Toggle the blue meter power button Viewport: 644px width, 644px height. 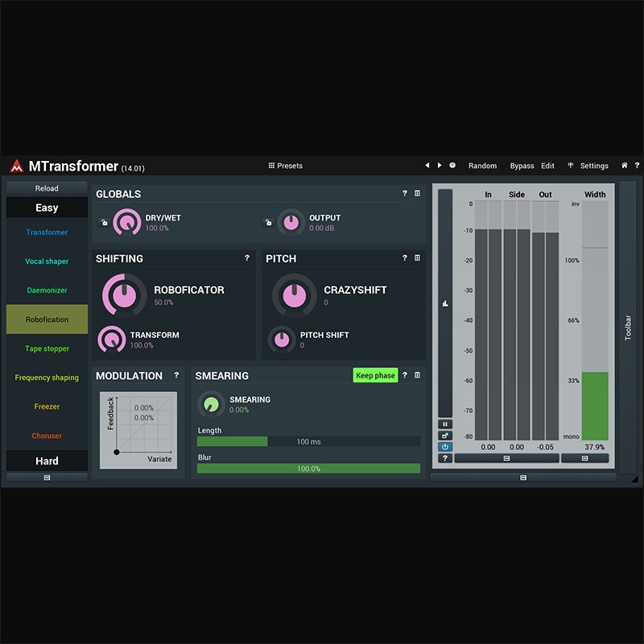(445, 447)
